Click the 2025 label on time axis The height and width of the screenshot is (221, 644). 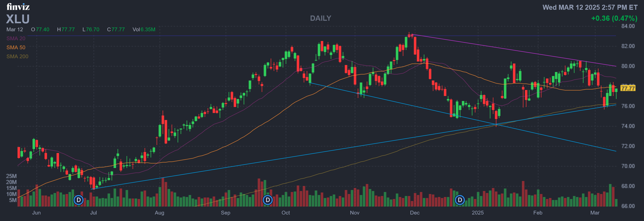point(478,213)
